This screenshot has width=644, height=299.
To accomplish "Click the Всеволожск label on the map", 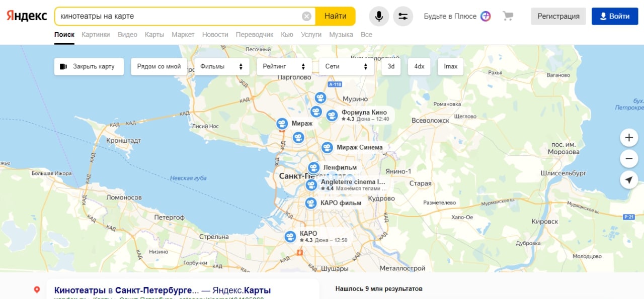I will coord(430,121).
